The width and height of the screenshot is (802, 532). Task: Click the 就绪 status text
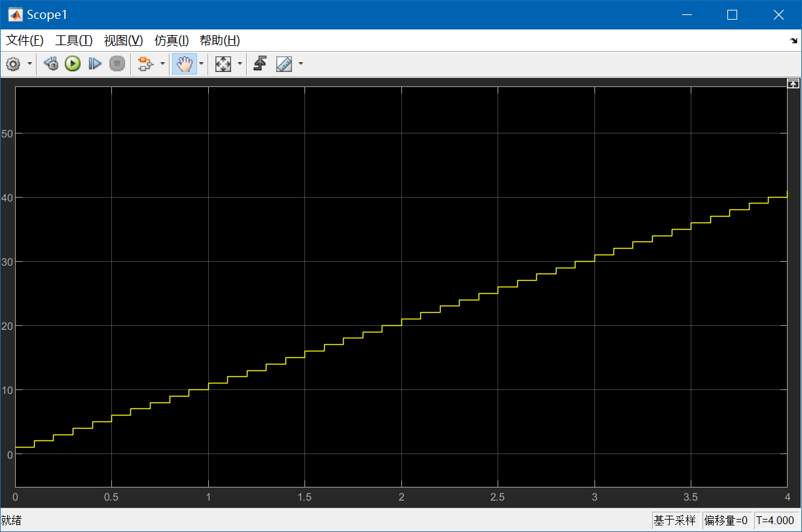tap(12, 521)
